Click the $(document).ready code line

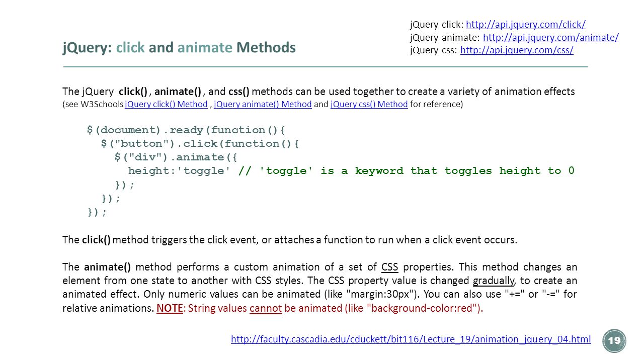[x=186, y=130]
